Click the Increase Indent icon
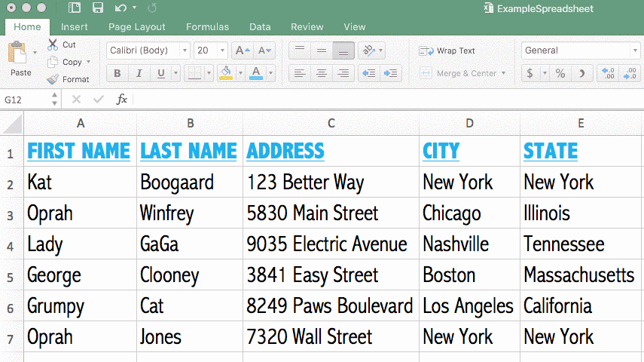The width and height of the screenshot is (644, 362). pos(391,73)
